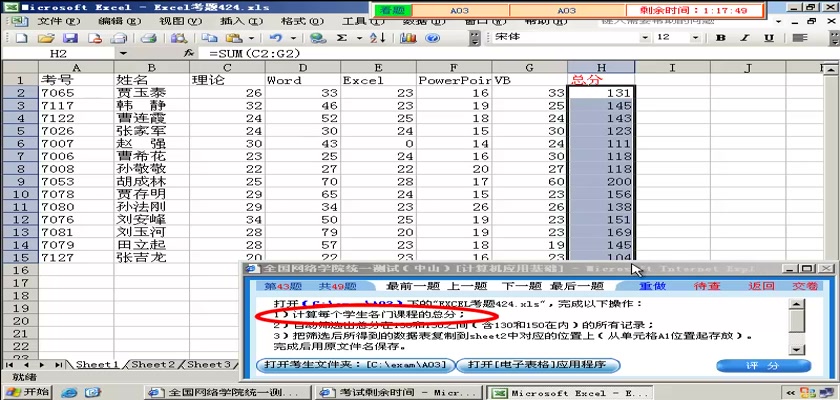This screenshot has width=840, height=400.
Task: Click 最后一题 last question link
Action: (577, 286)
